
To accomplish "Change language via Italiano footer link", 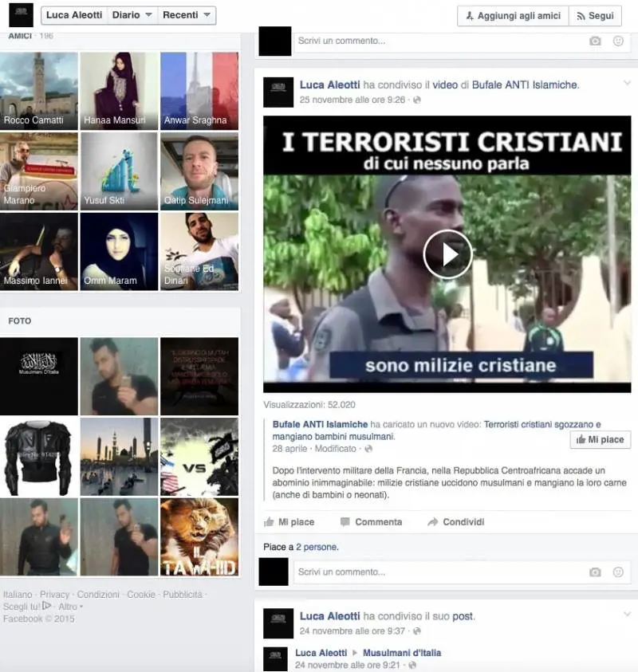I will click(x=18, y=595).
